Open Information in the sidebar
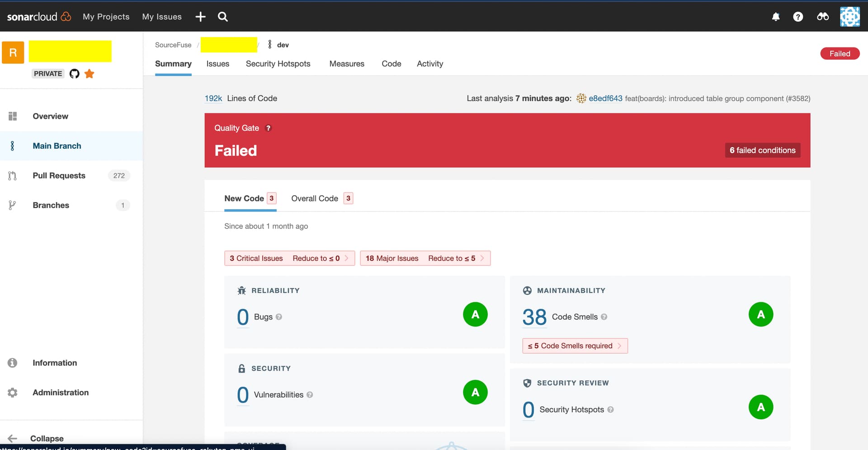 click(x=71, y=363)
